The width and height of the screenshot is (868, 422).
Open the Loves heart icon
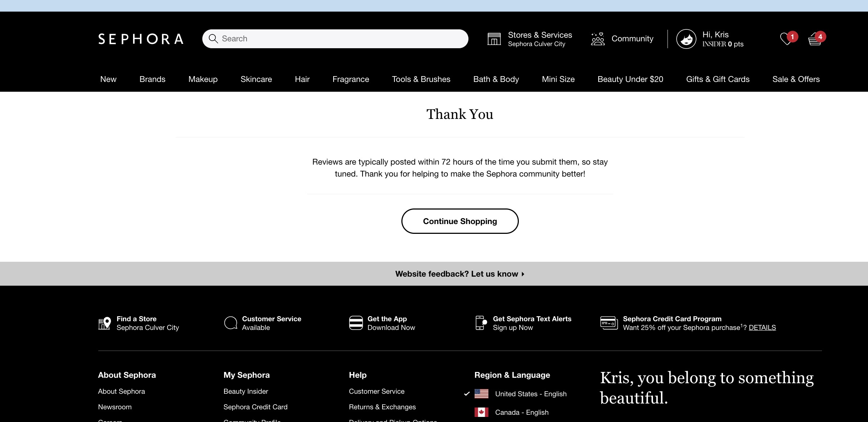tap(786, 39)
